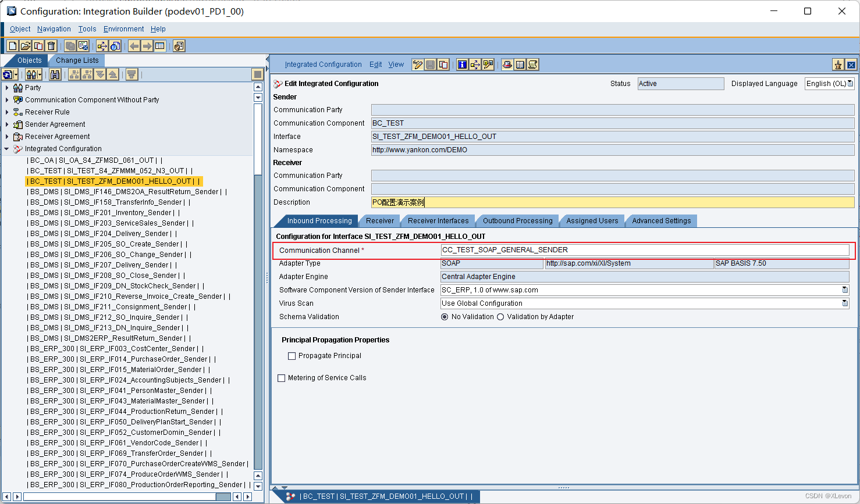Switch to the Change Lists tab

[x=77, y=60]
